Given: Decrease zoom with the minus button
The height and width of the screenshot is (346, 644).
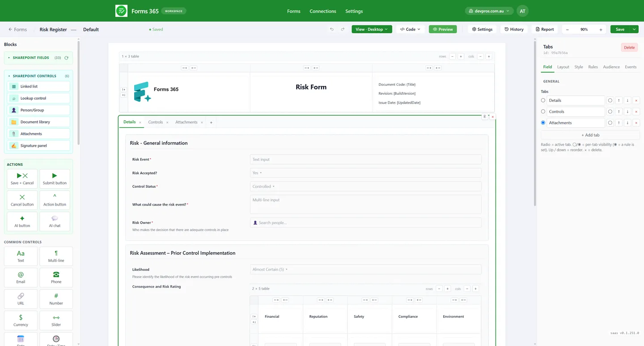Looking at the screenshot, I should 567,29.
